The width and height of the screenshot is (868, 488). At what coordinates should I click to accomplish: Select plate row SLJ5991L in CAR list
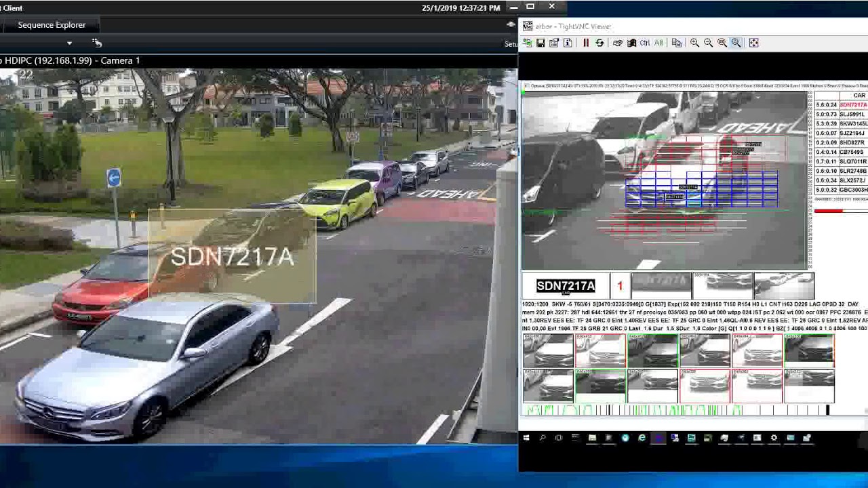pos(842,115)
